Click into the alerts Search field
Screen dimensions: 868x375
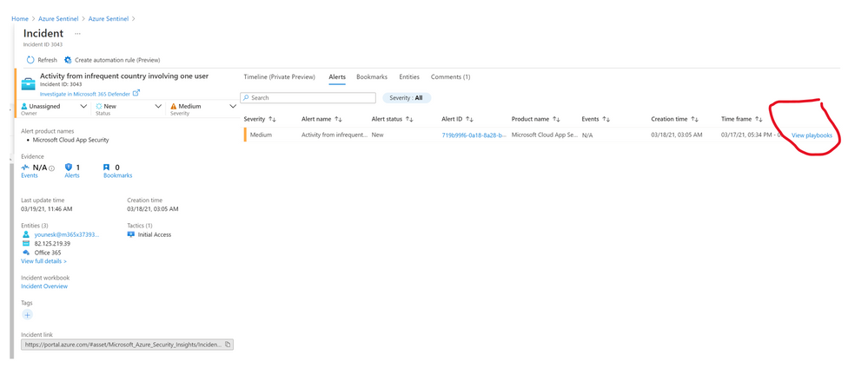[308, 98]
